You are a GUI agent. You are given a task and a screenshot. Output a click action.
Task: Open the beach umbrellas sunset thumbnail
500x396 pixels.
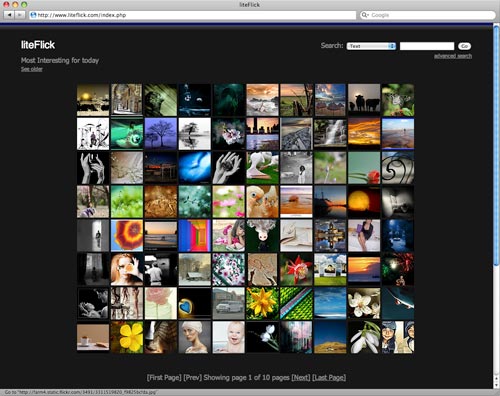click(x=330, y=100)
